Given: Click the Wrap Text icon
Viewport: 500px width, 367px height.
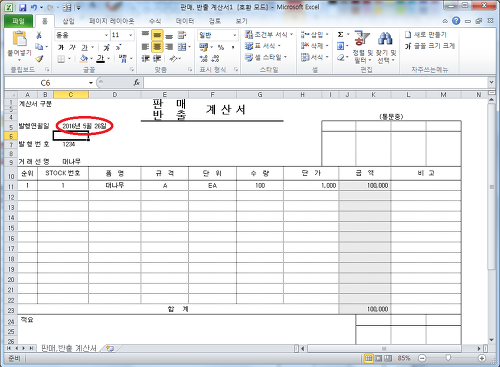Looking at the screenshot, I should click(x=182, y=35).
